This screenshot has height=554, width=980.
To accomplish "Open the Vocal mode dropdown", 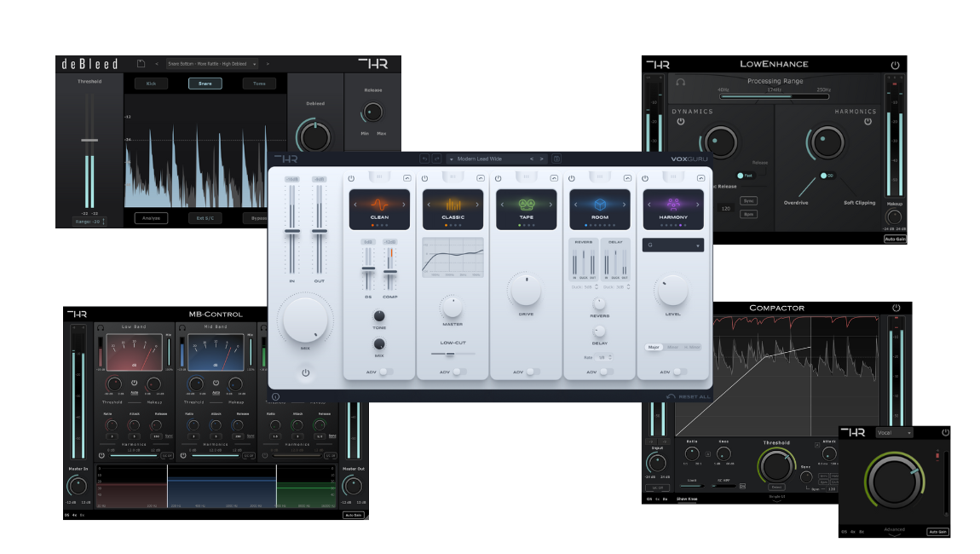I will (895, 433).
